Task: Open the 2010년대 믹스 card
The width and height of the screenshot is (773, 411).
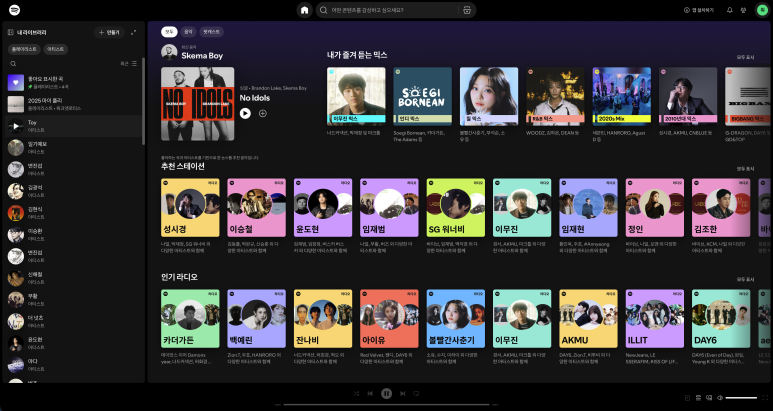Action: point(688,102)
